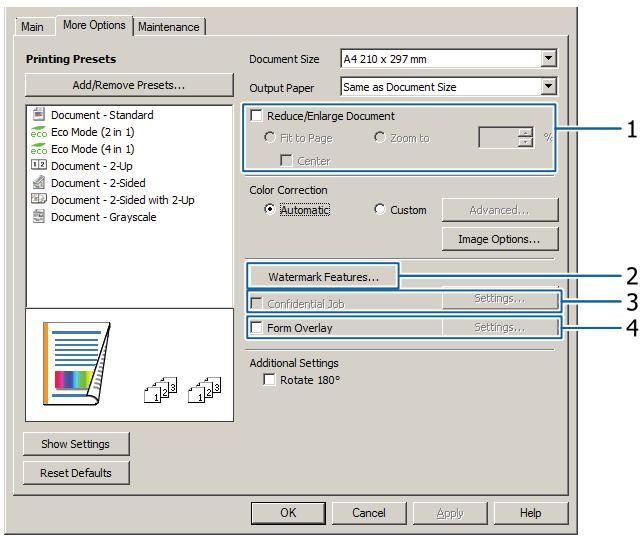Switch to the Main tab
The image size is (643, 537).
(x=32, y=27)
